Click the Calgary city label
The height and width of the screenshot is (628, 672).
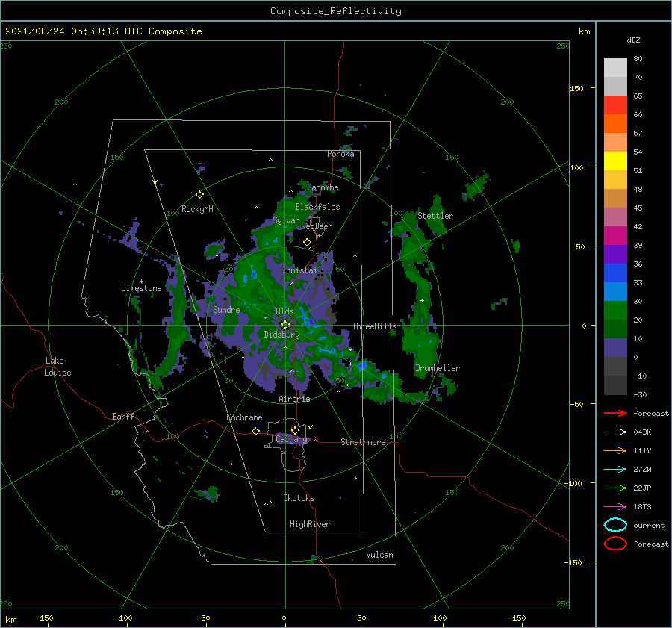pyautogui.click(x=291, y=439)
